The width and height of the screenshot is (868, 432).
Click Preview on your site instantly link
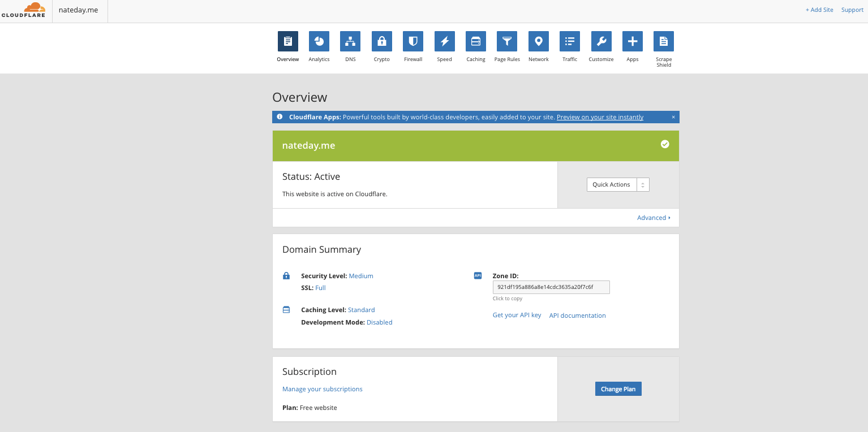(600, 117)
